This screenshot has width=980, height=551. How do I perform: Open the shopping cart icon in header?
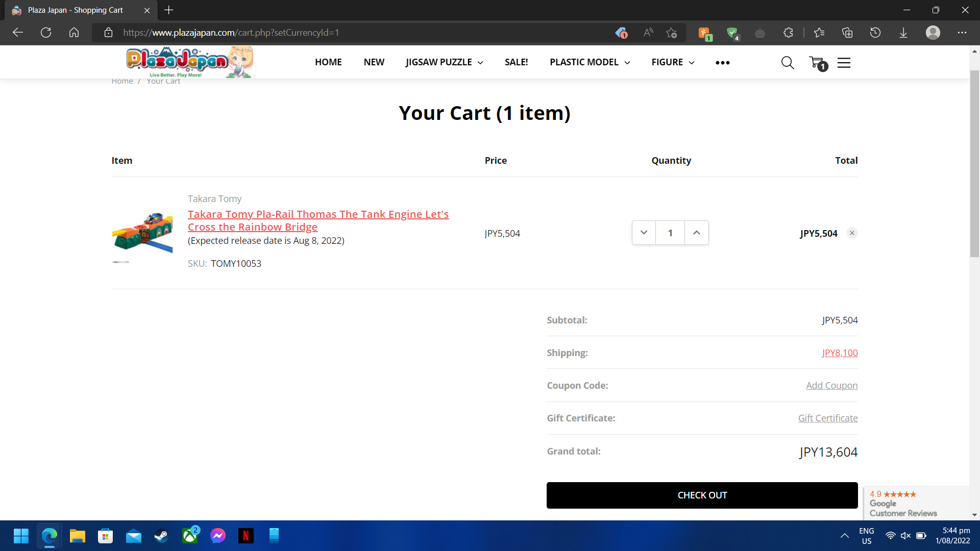tap(817, 63)
